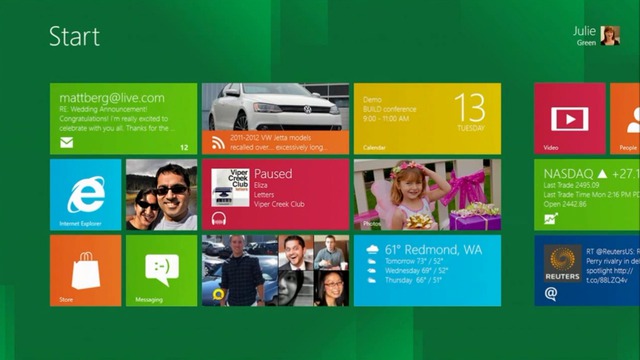Click the RSS feed icon on news tile
The height and width of the screenshot is (360, 640).
point(218,142)
